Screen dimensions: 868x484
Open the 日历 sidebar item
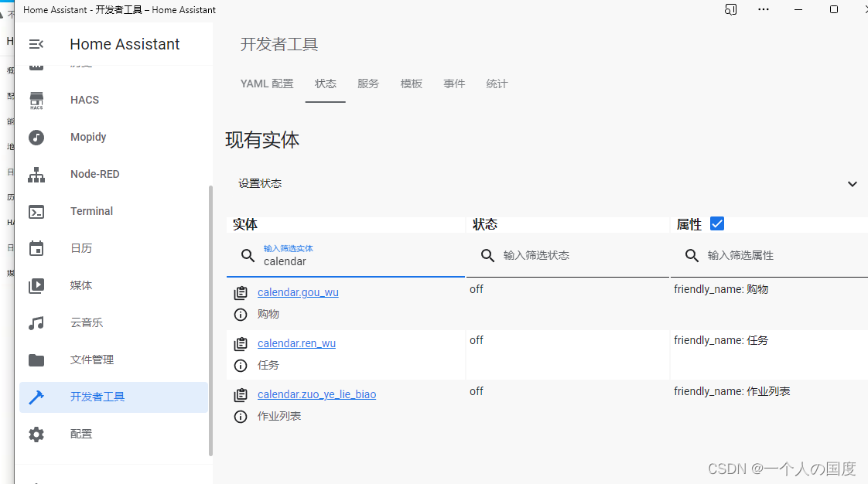81,248
